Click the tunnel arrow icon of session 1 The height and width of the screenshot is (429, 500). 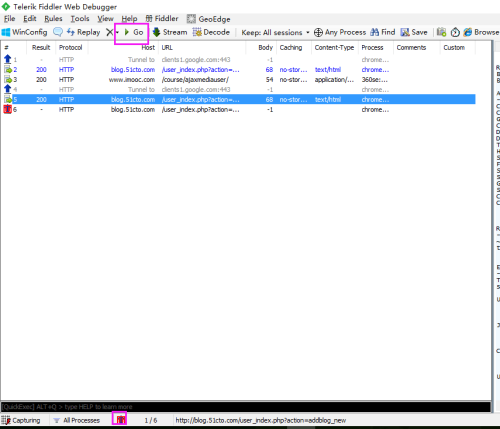[x=7, y=59]
